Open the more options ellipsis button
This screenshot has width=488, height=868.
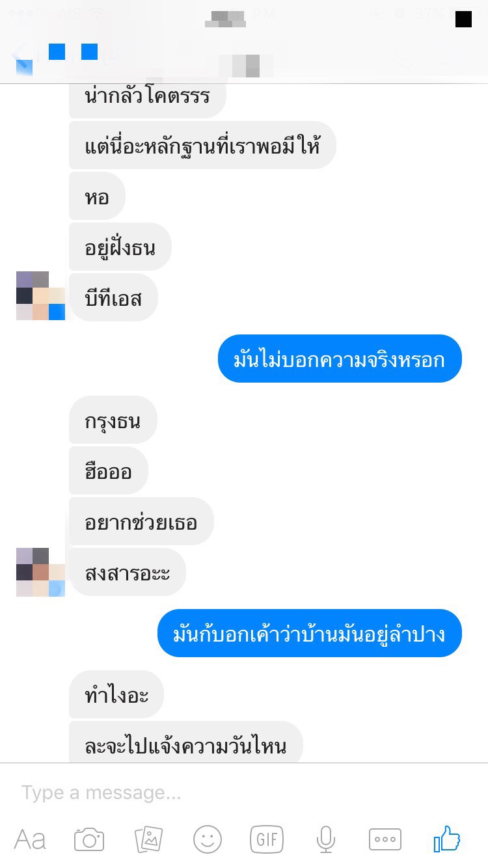coord(385,839)
